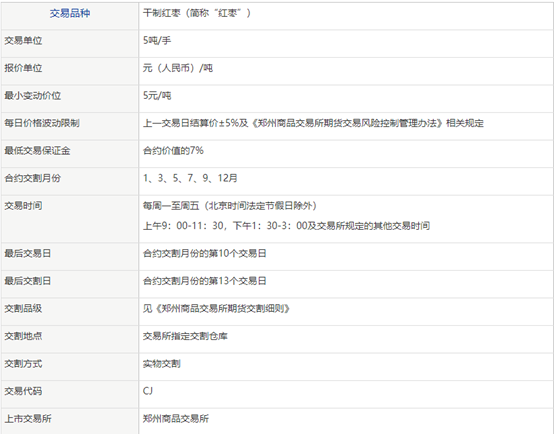This screenshot has height=434, width=554.
Task: Click the 报价单位 row label
Action: 23,68
